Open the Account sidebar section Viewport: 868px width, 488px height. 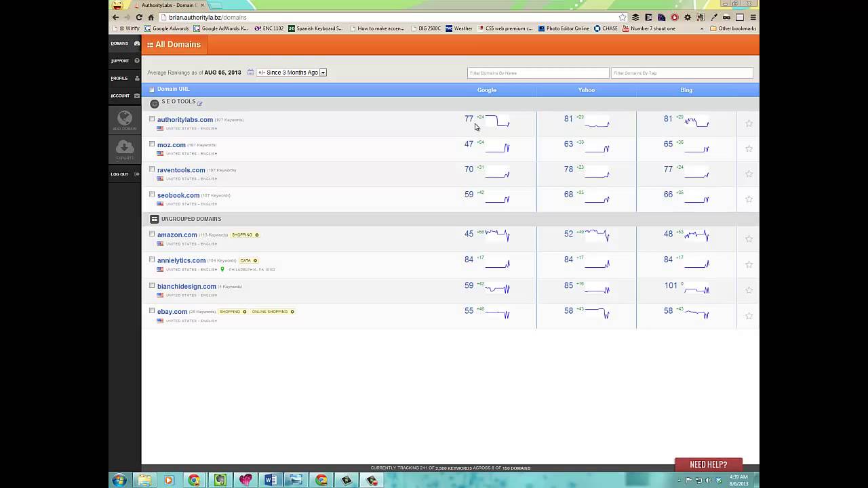tap(125, 96)
